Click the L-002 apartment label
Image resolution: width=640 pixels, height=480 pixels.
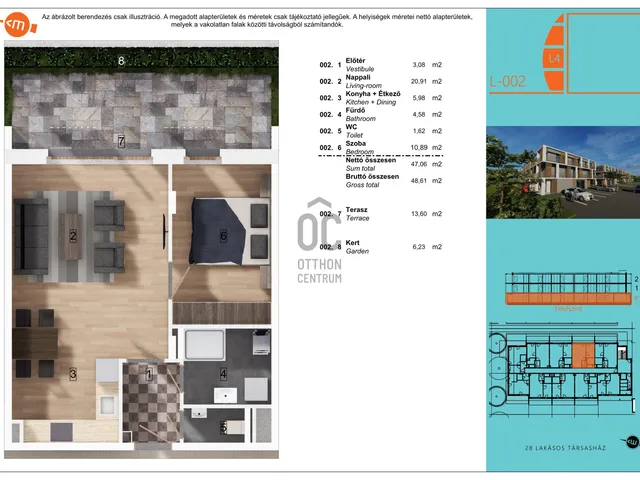[508, 82]
